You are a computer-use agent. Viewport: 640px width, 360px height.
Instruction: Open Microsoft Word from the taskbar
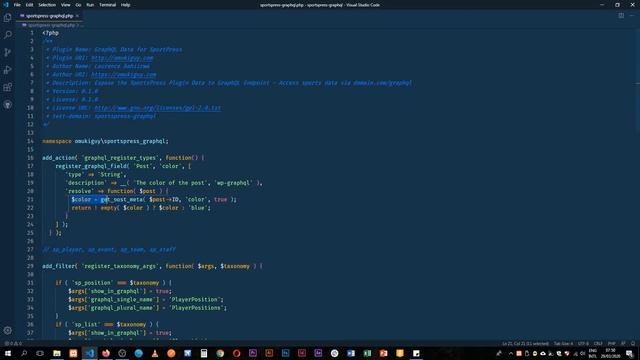(351, 353)
